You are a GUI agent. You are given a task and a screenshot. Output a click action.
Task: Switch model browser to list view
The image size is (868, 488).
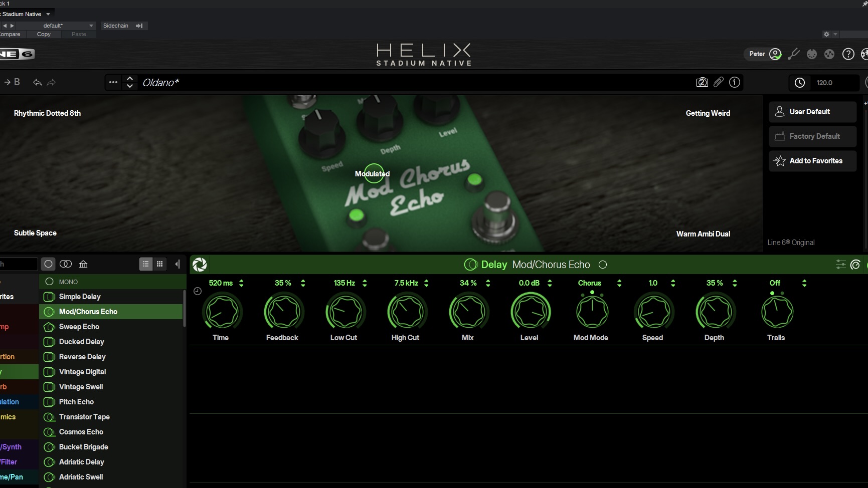145,264
